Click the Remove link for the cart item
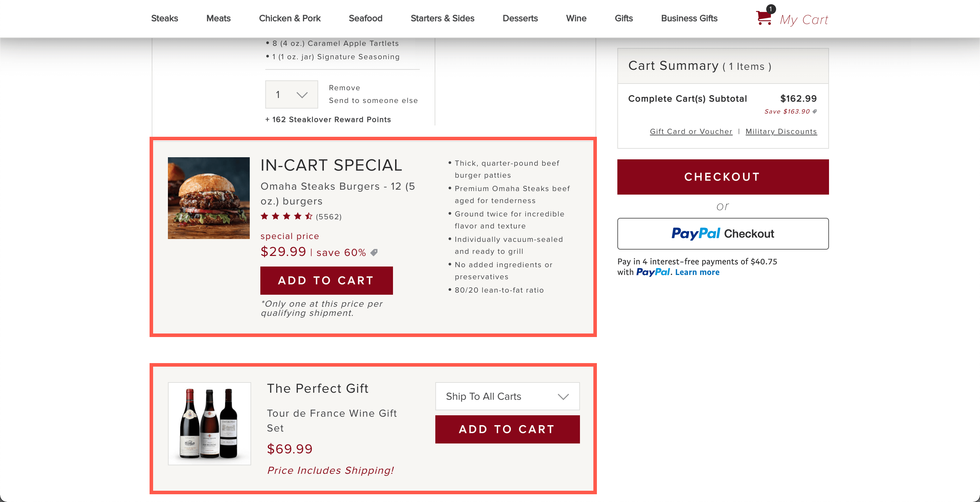The height and width of the screenshot is (502, 980). tap(344, 88)
